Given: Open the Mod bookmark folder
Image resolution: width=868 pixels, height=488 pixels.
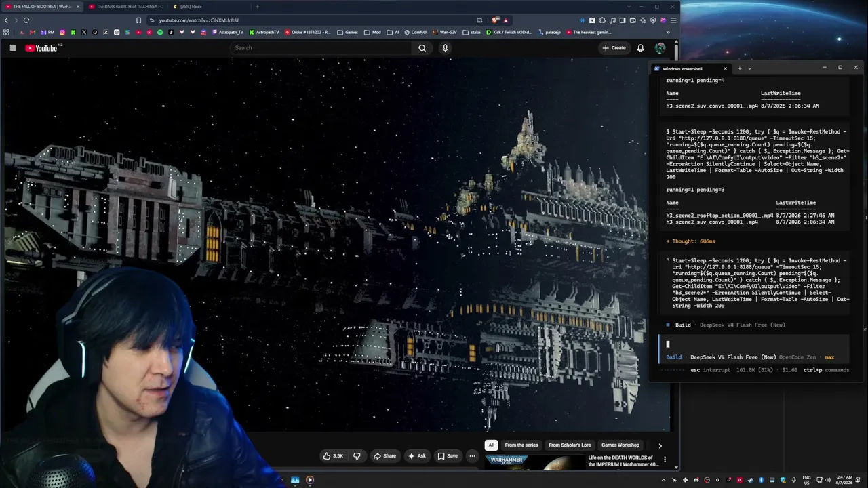Looking at the screenshot, I should pyautogui.click(x=373, y=32).
